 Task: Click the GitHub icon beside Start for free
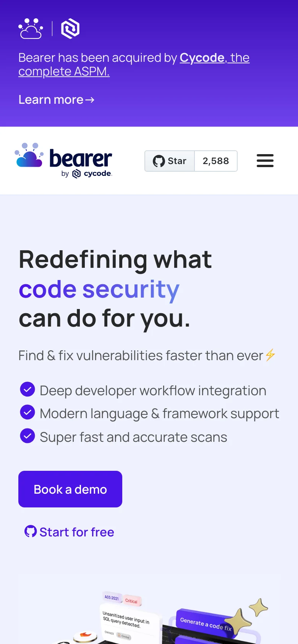click(31, 531)
